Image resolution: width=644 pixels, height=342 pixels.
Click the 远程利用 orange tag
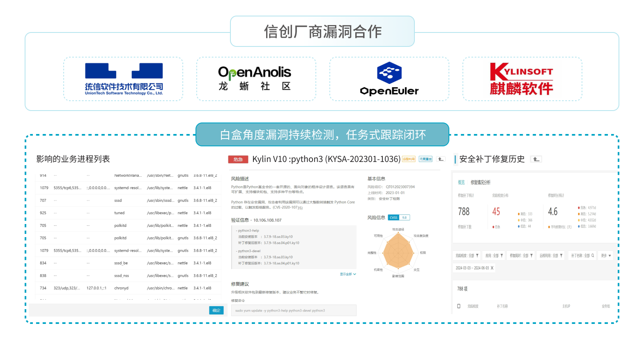[409, 159]
